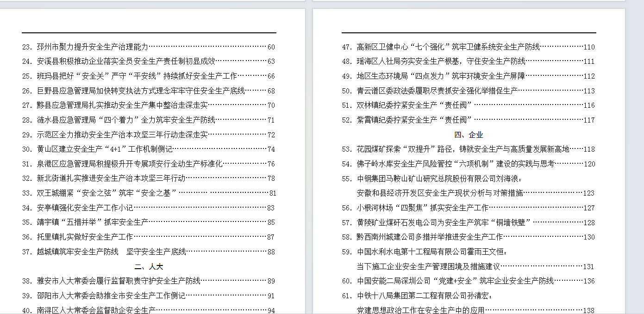Click entry 49 starting with "地区生态环境局"
Viewport: 644px width, 314px height.
click(x=469, y=76)
